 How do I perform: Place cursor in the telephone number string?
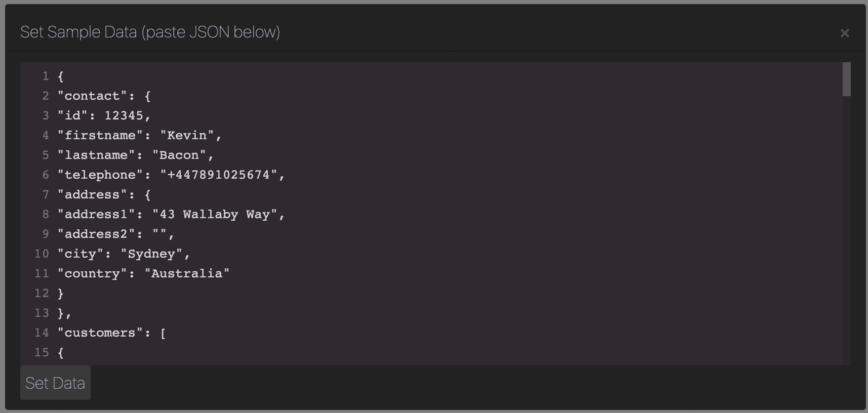click(219, 175)
